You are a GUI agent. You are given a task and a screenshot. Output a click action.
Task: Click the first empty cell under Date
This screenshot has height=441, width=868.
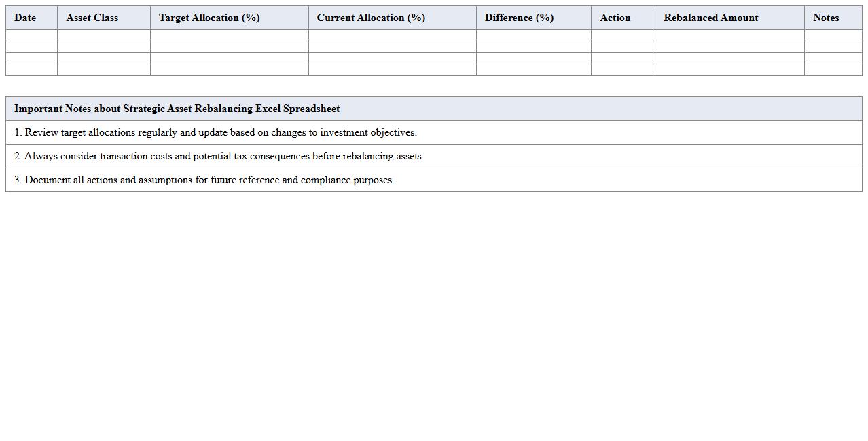pos(31,35)
